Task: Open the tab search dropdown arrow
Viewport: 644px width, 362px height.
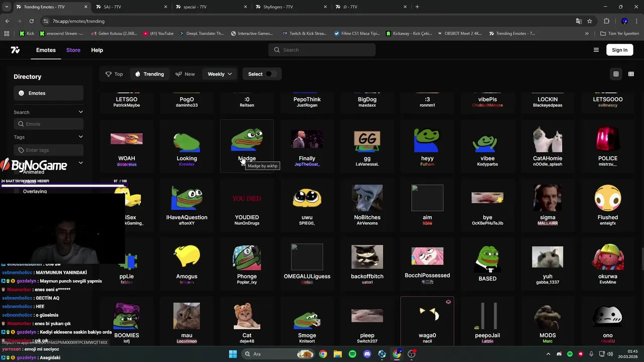Action: pyautogui.click(x=7, y=7)
